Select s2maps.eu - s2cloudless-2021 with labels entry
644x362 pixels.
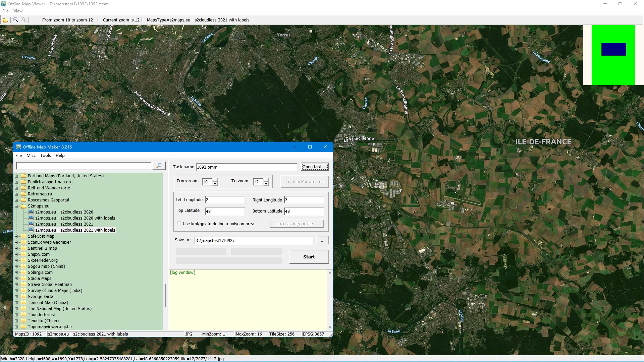pyautogui.click(x=75, y=230)
